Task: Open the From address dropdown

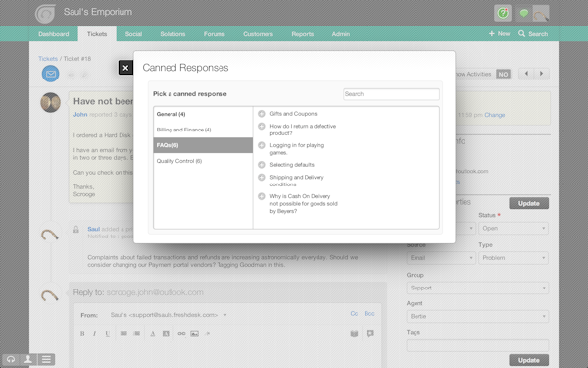Action: [168, 315]
